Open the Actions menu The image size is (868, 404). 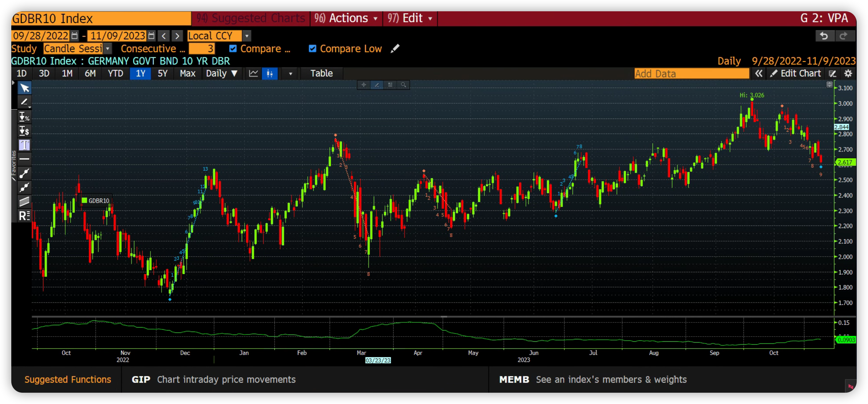pos(346,18)
